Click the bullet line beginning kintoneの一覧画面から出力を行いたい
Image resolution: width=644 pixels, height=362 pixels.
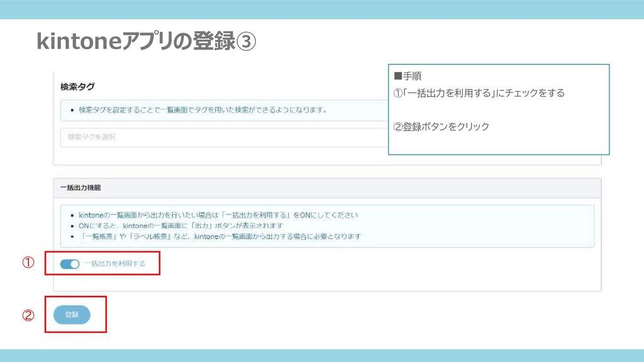[x=218, y=215]
